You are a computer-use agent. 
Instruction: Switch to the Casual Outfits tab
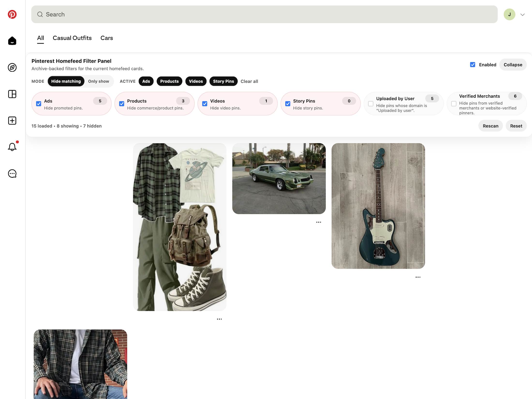click(x=72, y=38)
